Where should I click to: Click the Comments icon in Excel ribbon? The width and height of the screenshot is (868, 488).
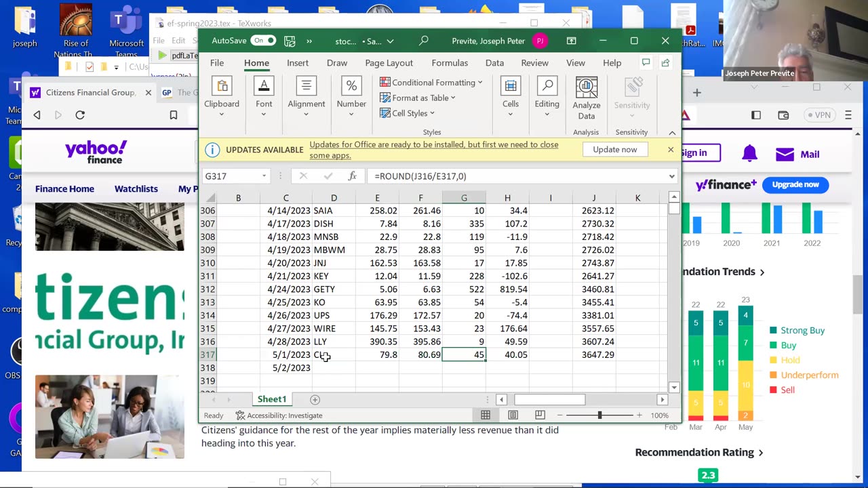click(x=646, y=63)
